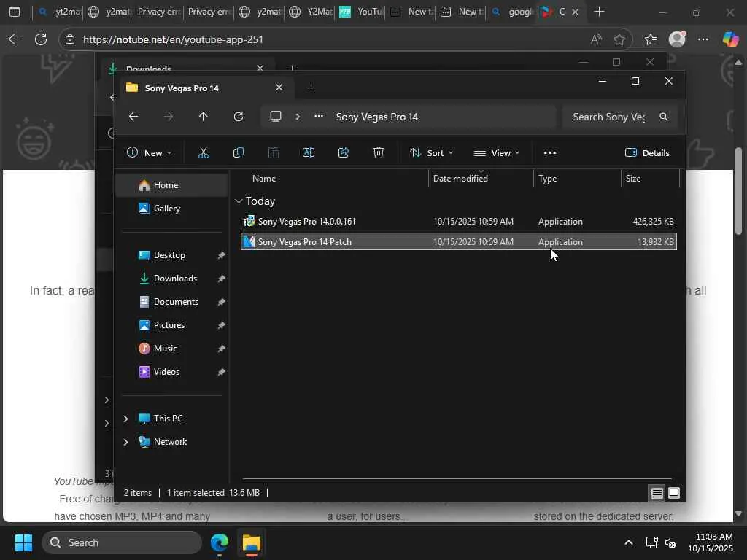Switch to the YouTube browser tab
Screen dimensions: 747x560
360,12
